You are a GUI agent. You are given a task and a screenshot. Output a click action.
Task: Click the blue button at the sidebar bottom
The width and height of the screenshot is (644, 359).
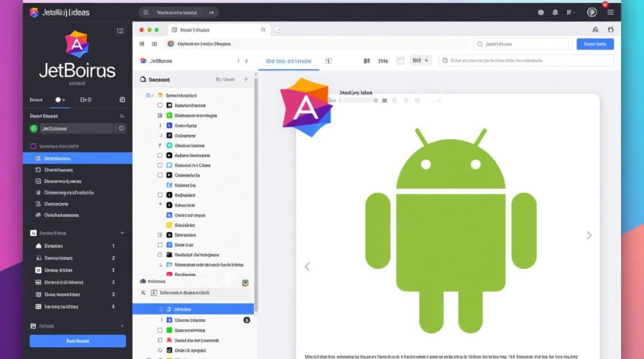pyautogui.click(x=78, y=341)
